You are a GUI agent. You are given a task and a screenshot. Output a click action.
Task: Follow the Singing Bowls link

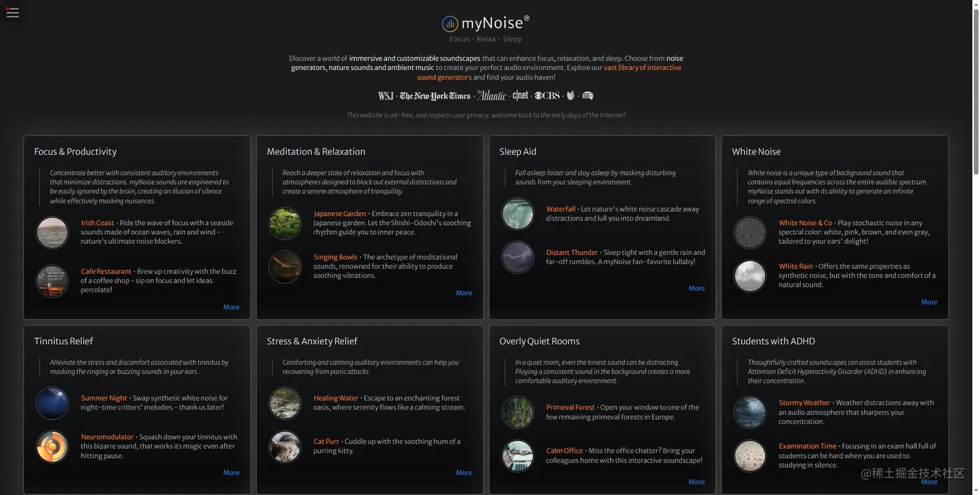(x=335, y=257)
